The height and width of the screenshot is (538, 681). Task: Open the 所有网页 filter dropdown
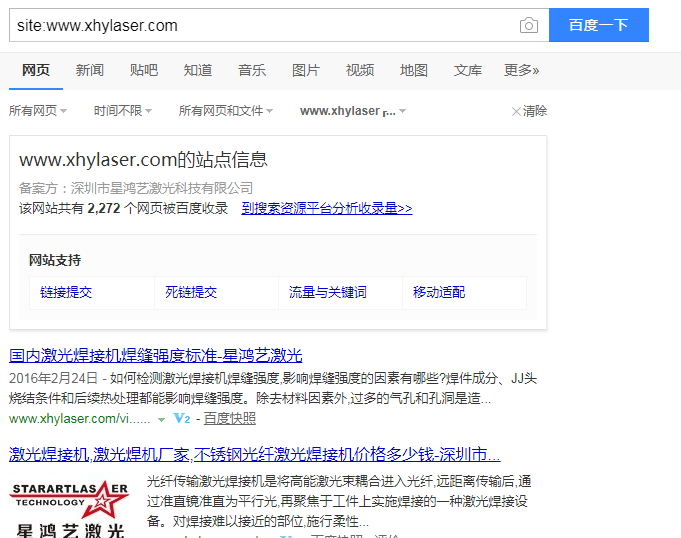[x=38, y=111]
